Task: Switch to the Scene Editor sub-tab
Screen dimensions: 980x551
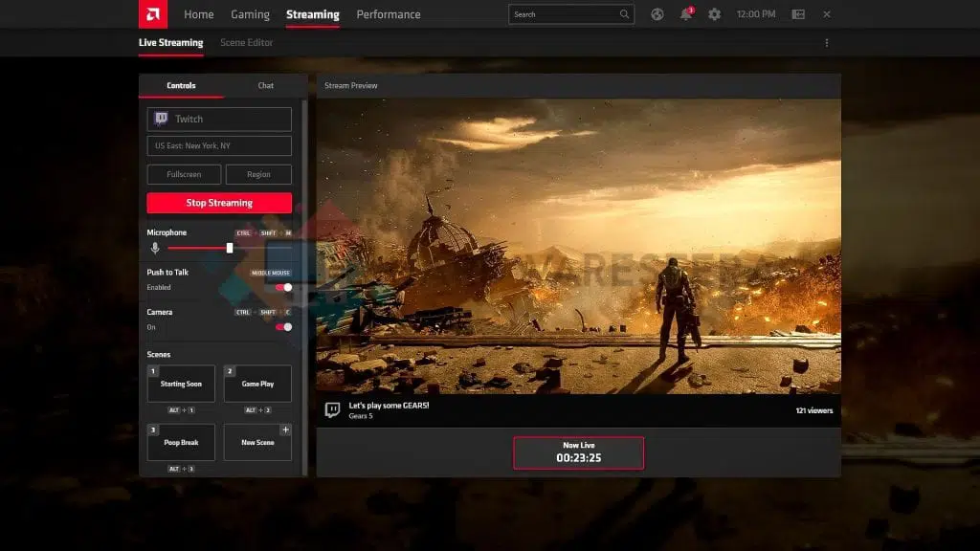Action: point(246,42)
